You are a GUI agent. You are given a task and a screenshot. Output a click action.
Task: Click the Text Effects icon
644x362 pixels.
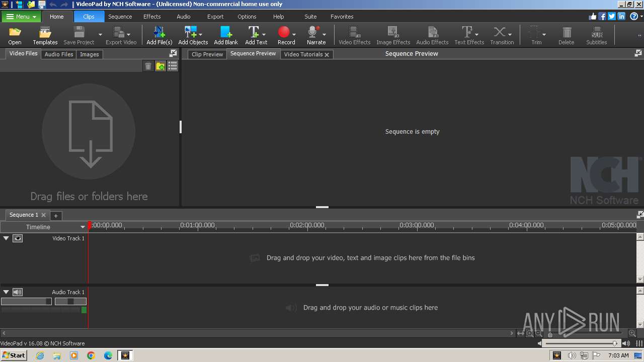467,33
